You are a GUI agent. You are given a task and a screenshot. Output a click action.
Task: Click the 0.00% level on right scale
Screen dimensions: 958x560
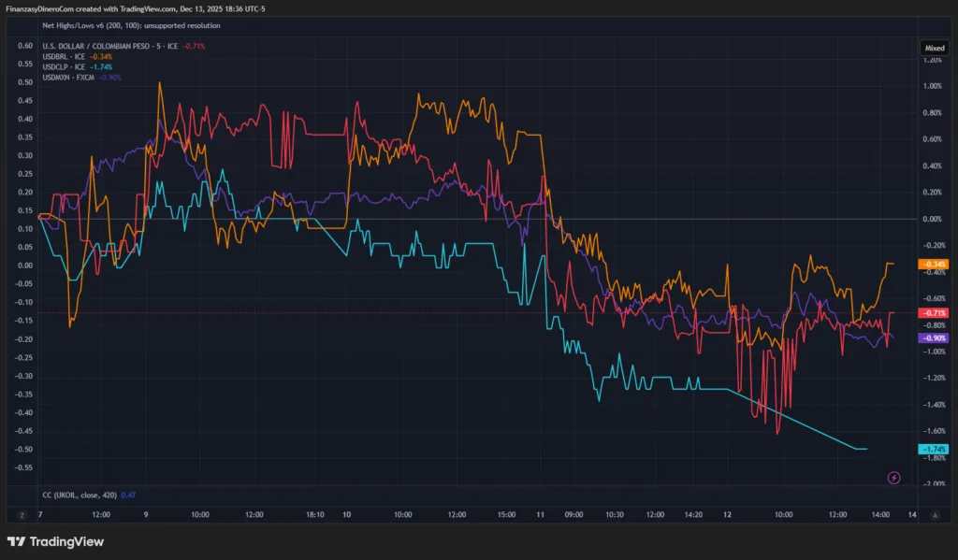(933, 219)
